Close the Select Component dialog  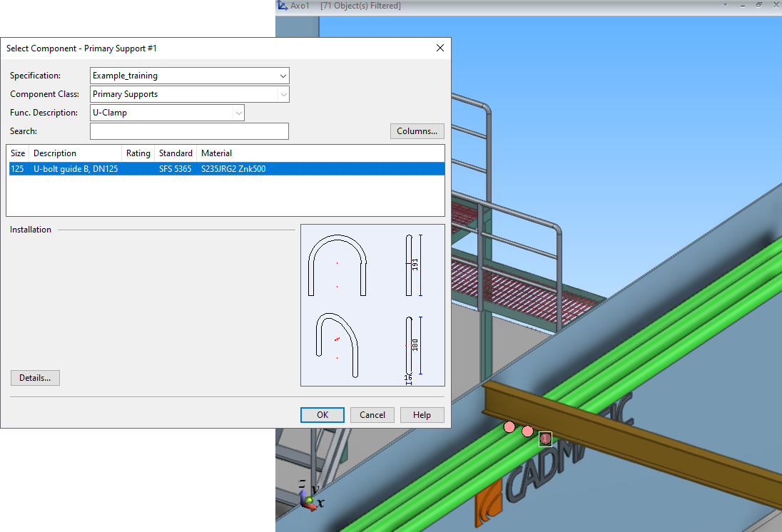tap(440, 48)
